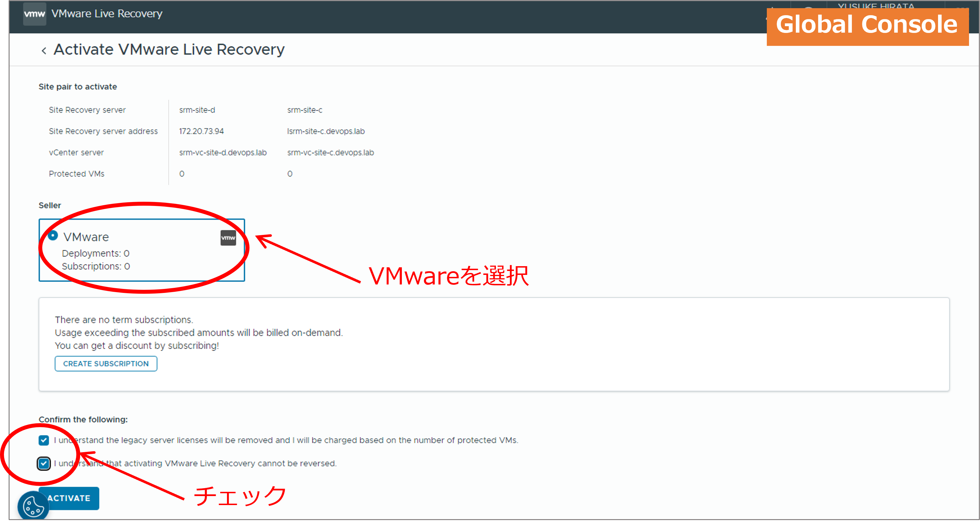Click the CREATE SUBSCRIPTION button
The image size is (980, 527).
pyautogui.click(x=106, y=364)
